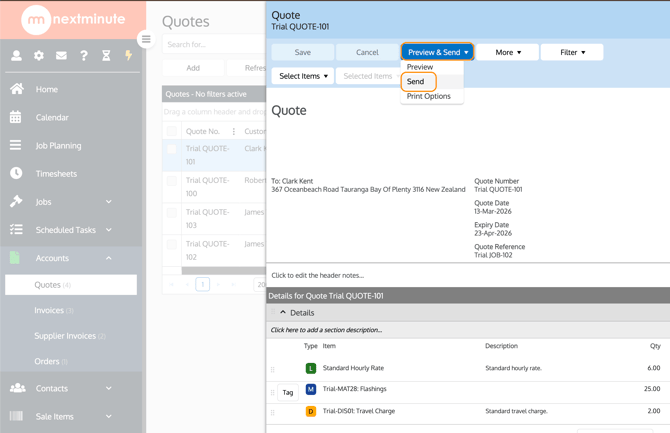Open the Filter dropdown

coord(572,52)
